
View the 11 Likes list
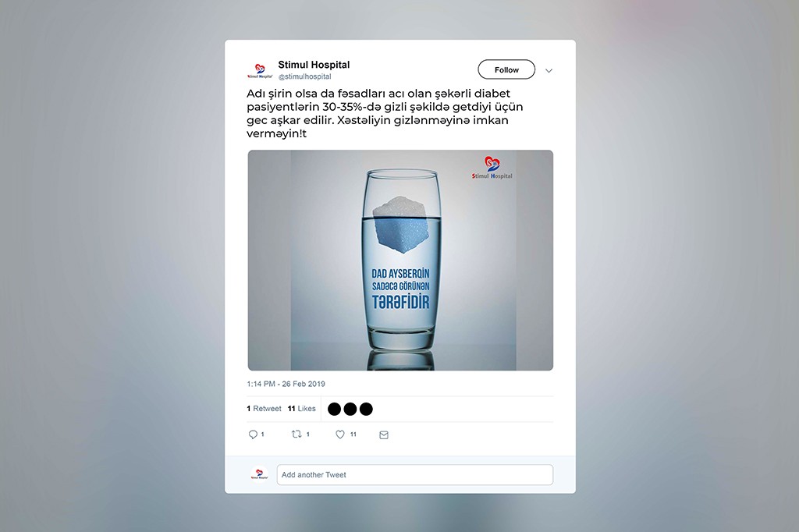click(x=302, y=409)
